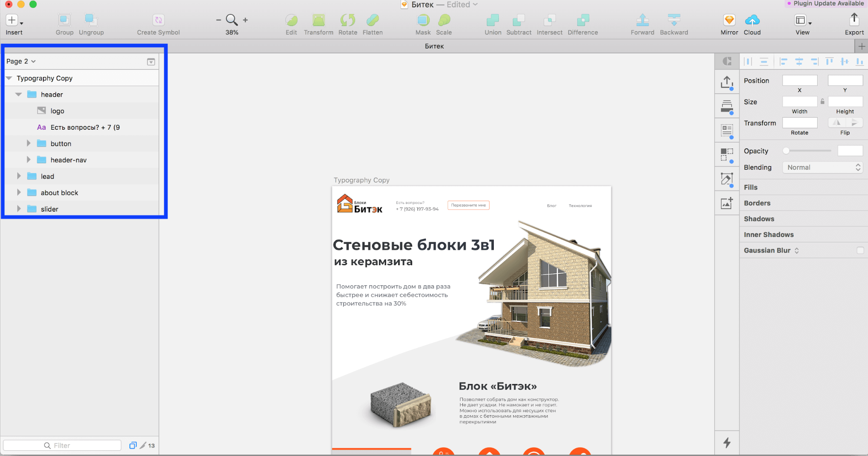Align layers to right edge

(x=814, y=62)
